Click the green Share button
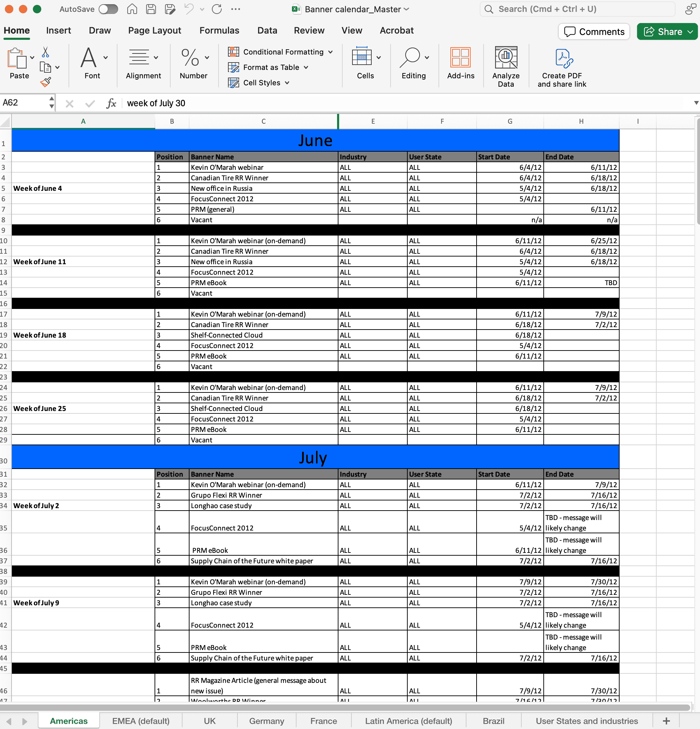The height and width of the screenshot is (729, 700). (x=667, y=31)
